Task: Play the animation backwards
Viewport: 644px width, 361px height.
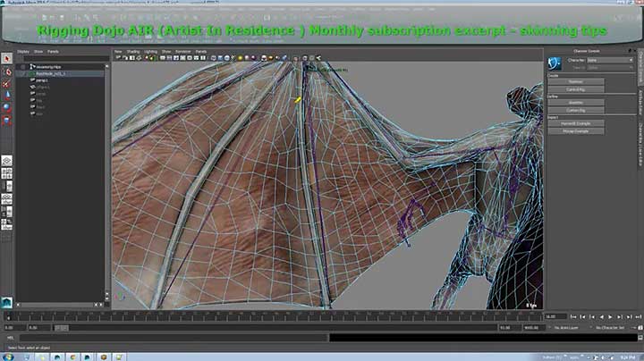Action: pyautogui.click(x=602, y=316)
